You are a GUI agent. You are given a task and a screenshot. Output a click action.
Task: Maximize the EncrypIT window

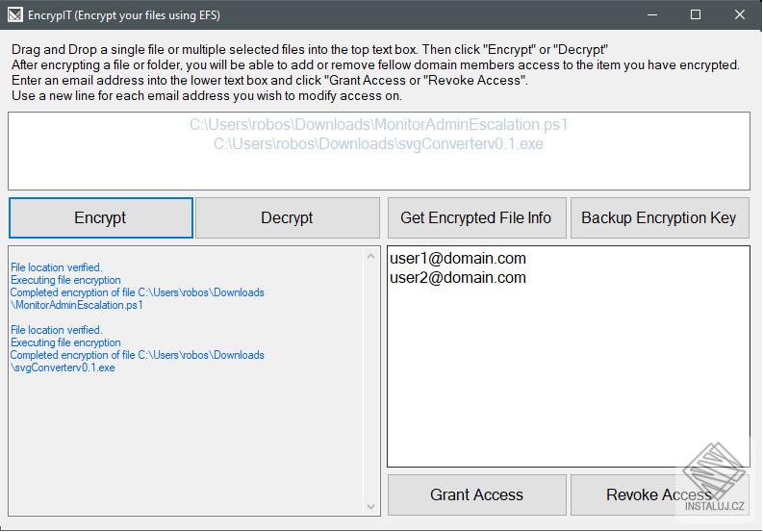point(696,14)
